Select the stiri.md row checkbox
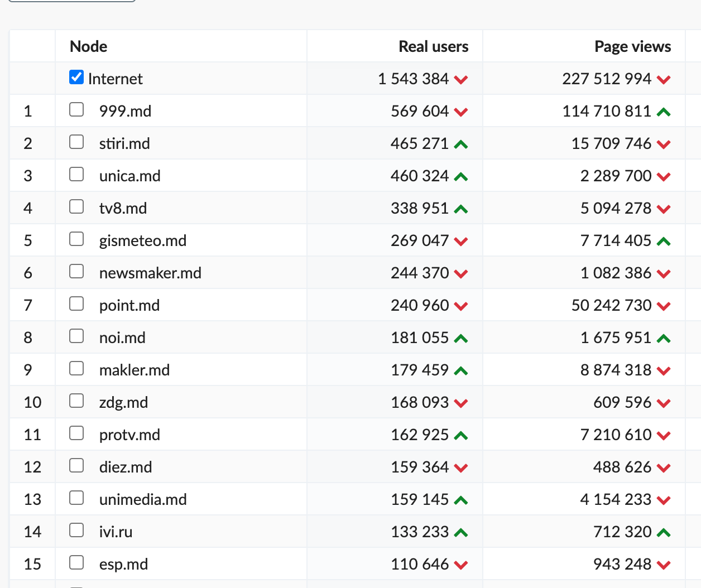This screenshot has width=701, height=588. pos(76,142)
